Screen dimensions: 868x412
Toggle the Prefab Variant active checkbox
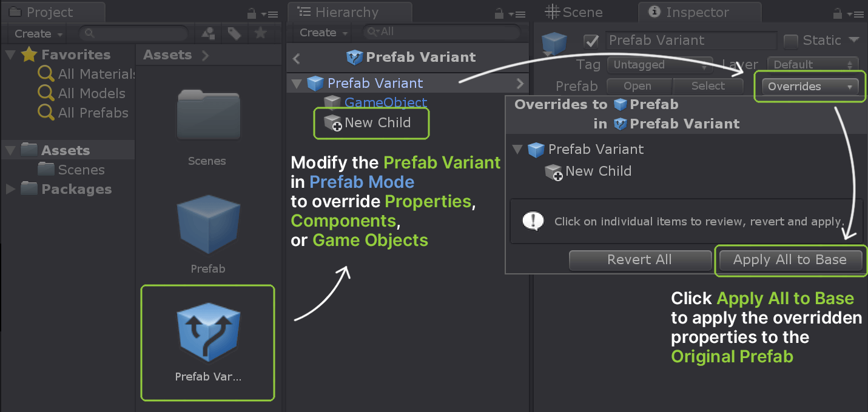pyautogui.click(x=591, y=41)
